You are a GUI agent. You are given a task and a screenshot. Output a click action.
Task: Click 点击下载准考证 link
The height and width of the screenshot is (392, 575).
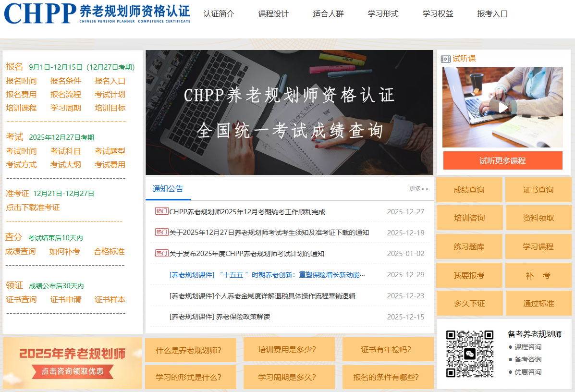(x=33, y=208)
